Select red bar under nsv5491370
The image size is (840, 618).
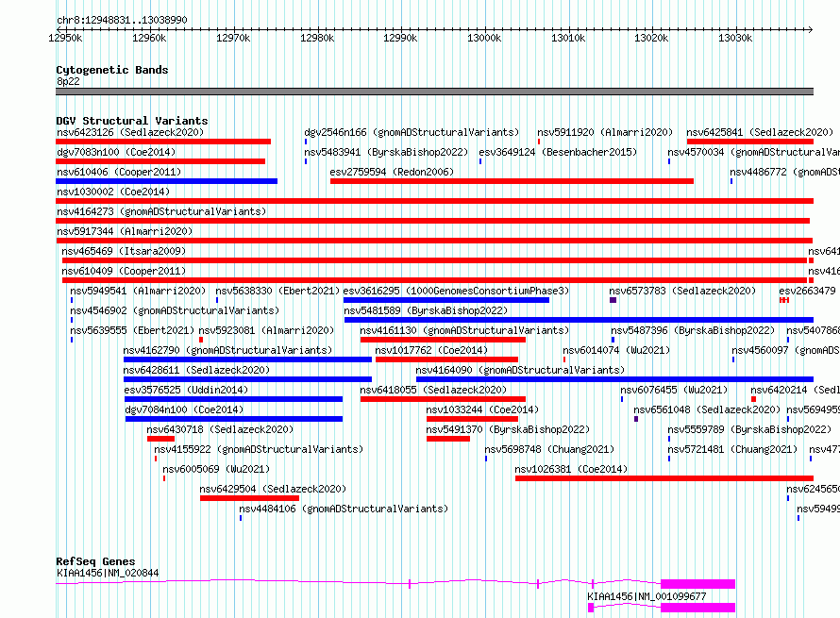tap(448, 439)
